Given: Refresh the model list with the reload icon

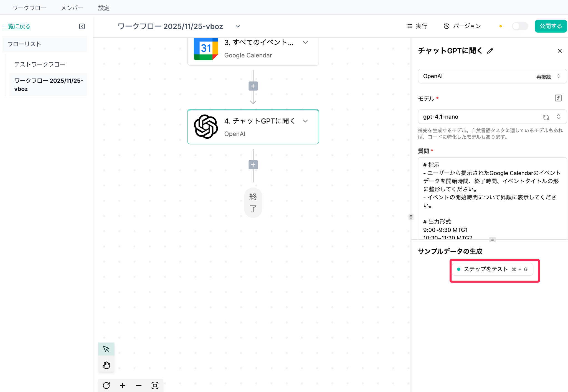Looking at the screenshot, I should tap(546, 117).
